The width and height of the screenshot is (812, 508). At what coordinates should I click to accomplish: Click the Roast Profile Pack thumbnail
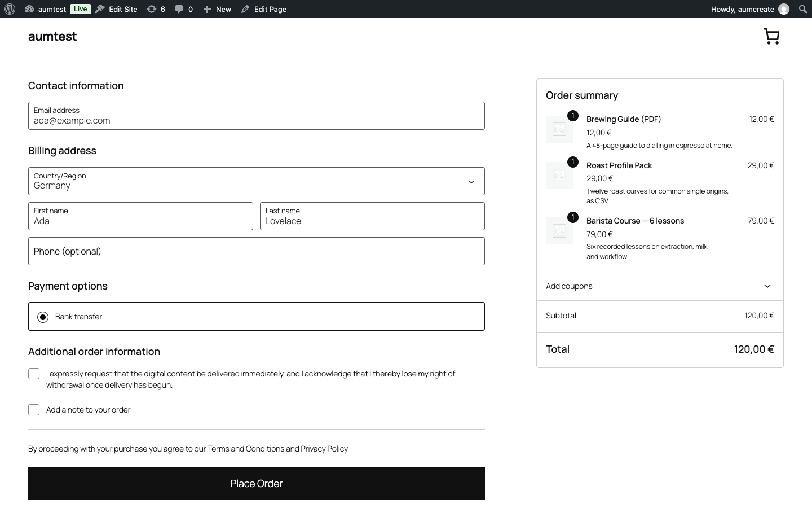point(559,176)
